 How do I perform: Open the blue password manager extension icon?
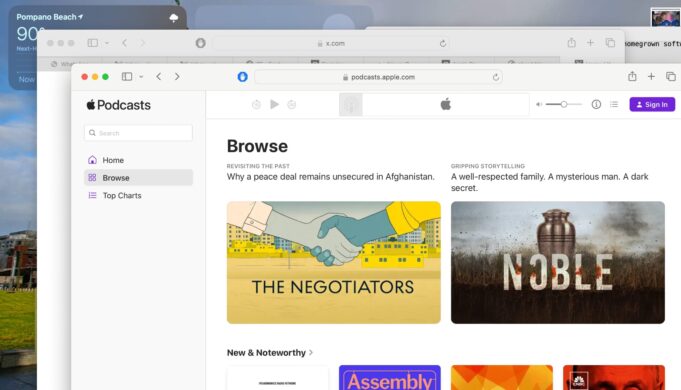(242, 77)
